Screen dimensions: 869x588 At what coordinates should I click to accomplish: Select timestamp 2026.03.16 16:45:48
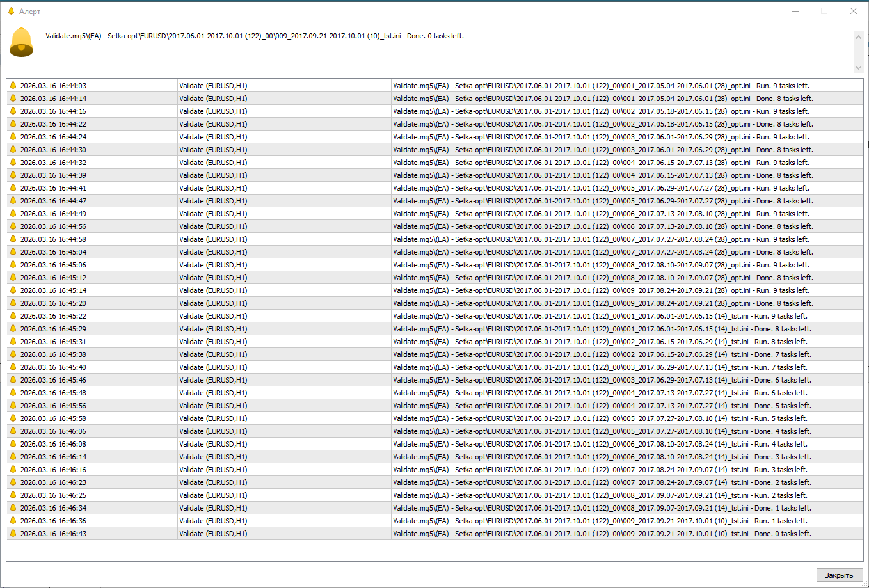pos(53,393)
